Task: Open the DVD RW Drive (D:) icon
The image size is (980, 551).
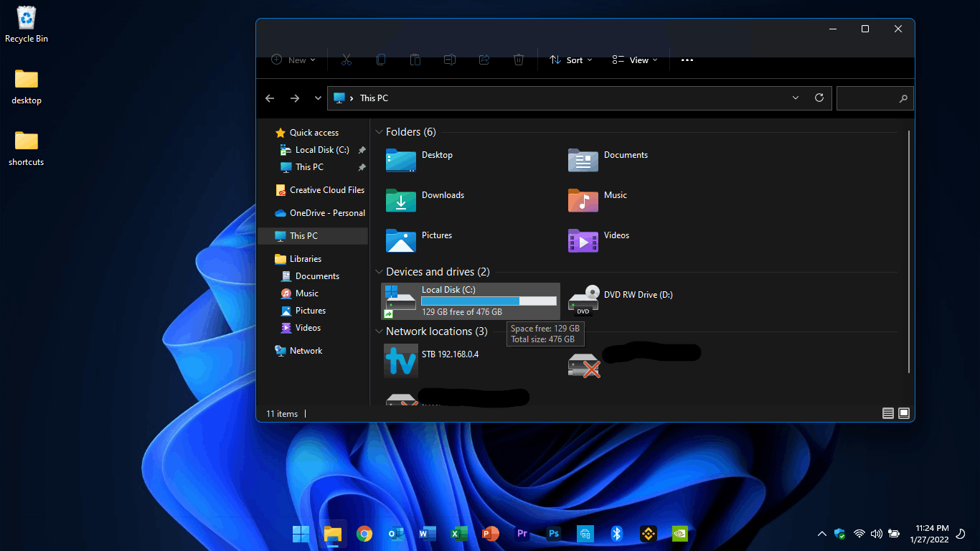Action: pos(584,300)
